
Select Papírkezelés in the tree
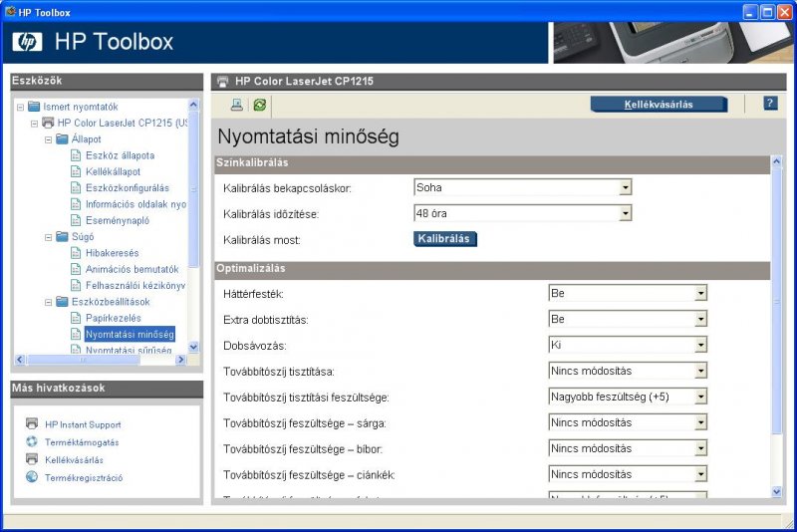pyautogui.click(x=114, y=318)
